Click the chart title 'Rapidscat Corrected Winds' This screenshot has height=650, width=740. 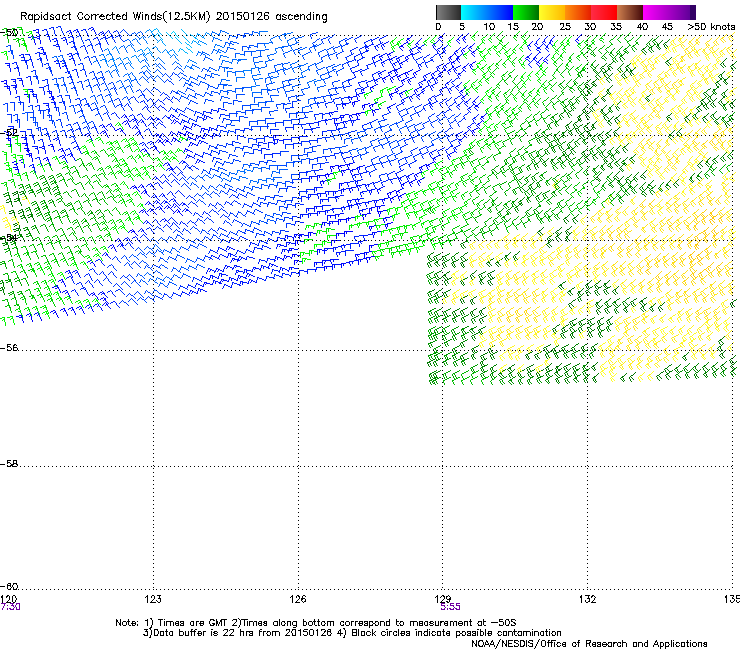[x=91, y=17]
